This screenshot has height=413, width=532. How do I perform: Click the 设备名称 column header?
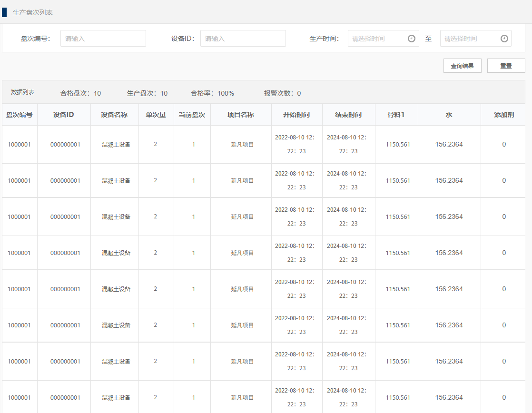pyautogui.click(x=114, y=115)
